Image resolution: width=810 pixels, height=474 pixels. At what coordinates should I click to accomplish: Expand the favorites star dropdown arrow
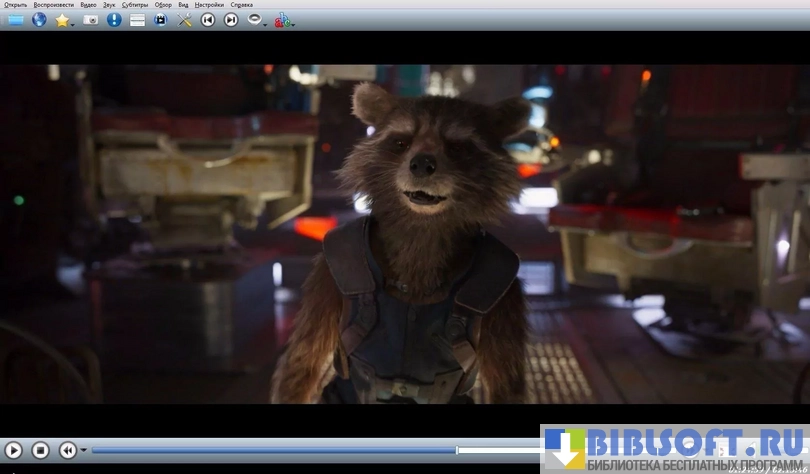[x=73, y=23]
